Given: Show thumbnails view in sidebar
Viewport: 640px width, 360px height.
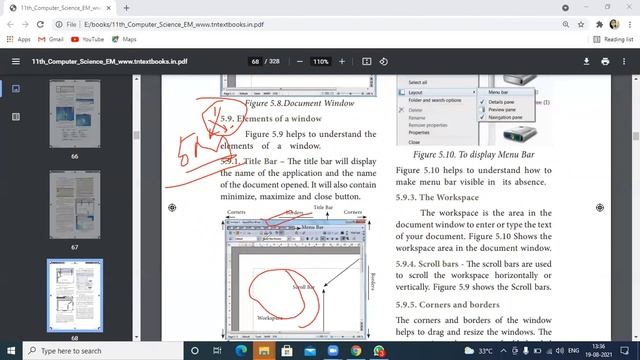Looking at the screenshot, I should [x=16, y=89].
